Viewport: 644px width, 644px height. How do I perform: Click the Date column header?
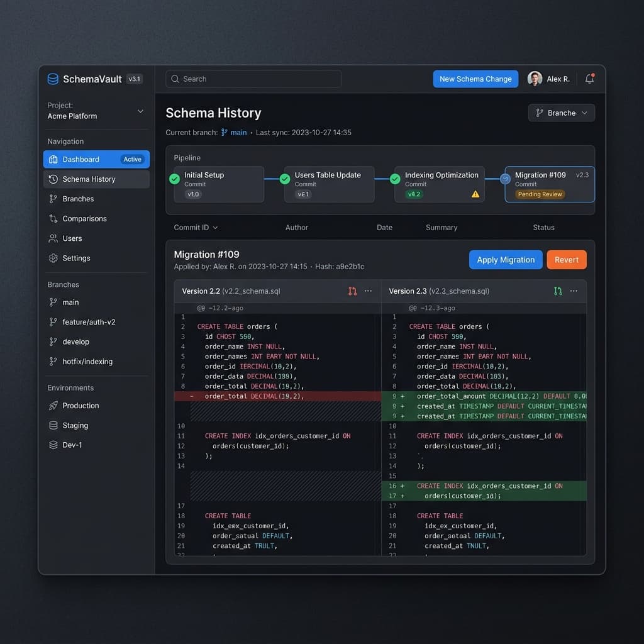384,228
